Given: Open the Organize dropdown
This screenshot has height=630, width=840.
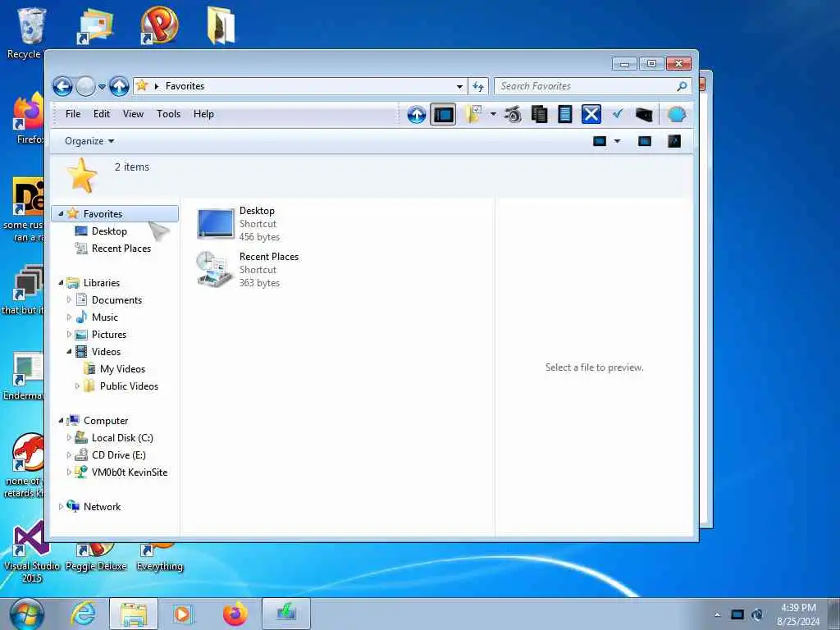Looking at the screenshot, I should coord(89,141).
